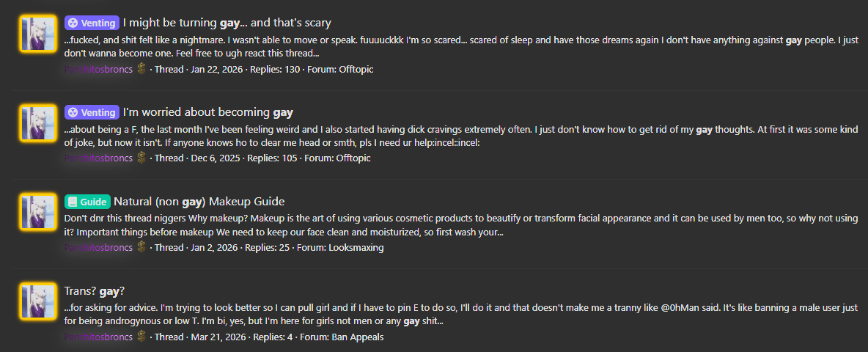Open the Makeup Guide thread title

pyautogui.click(x=199, y=202)
